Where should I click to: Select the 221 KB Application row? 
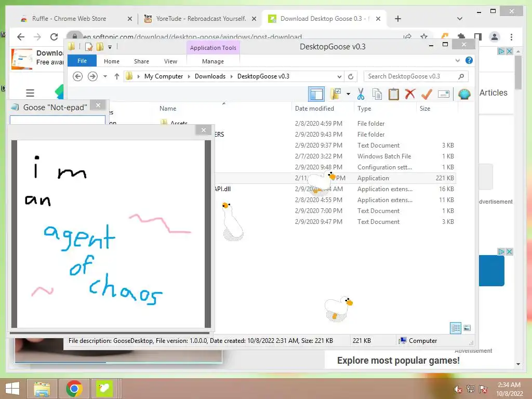(334, 178)
